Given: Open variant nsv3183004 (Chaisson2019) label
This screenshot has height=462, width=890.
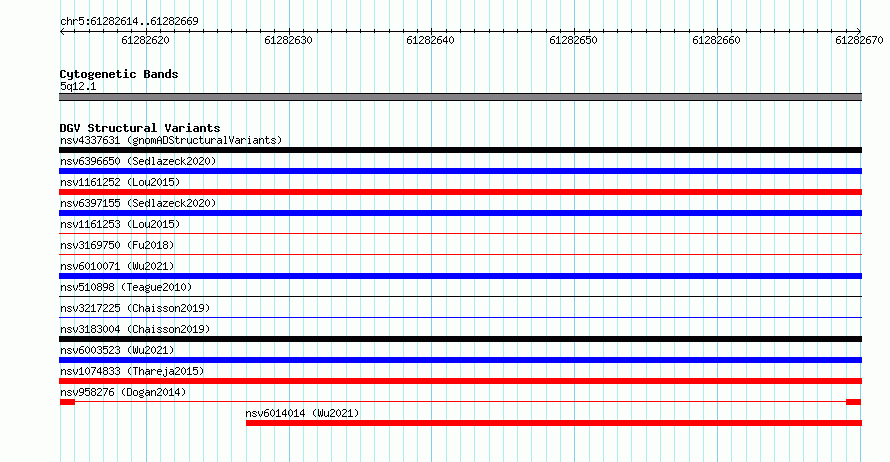Looking at the screenshot, I should [x=135, y=329].
